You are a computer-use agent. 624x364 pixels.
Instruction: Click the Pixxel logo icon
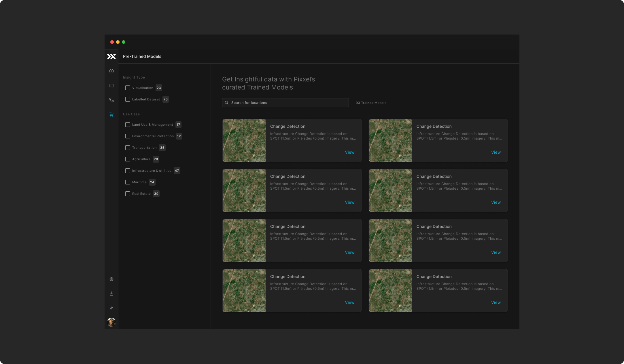coord(111,57)
